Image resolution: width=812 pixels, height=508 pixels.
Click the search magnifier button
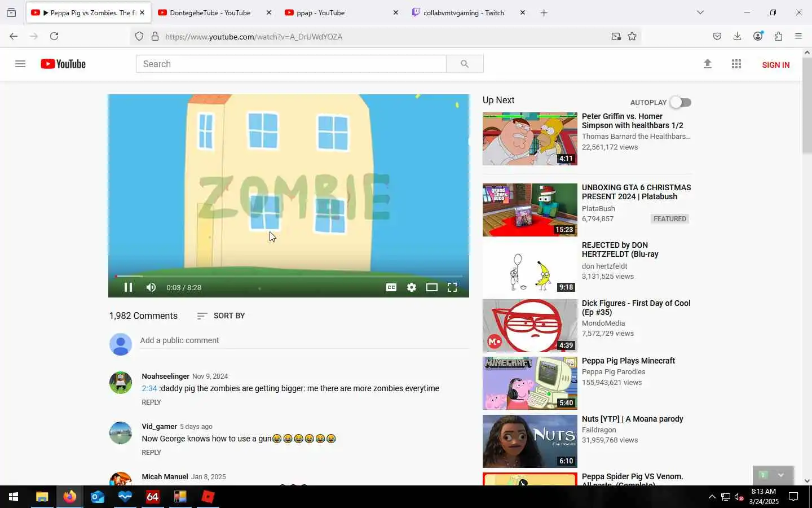pyautogui.click(x=465, y=64)
